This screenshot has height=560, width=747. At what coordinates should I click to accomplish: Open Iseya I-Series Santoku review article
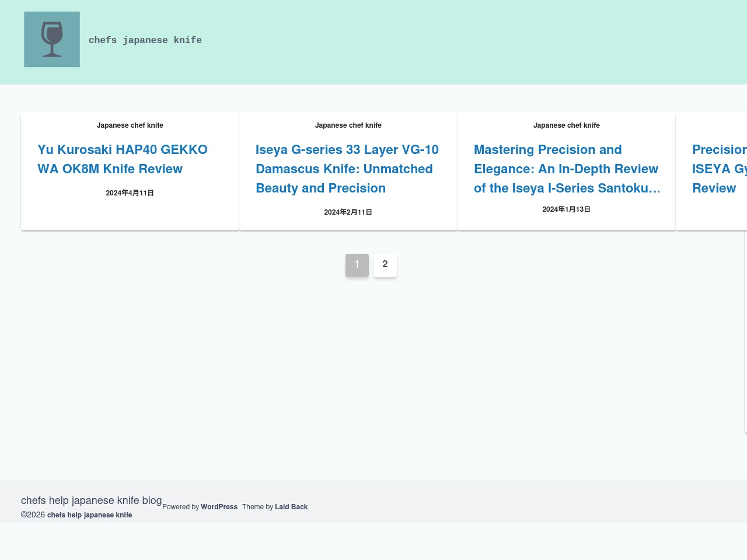coord(567,169)
